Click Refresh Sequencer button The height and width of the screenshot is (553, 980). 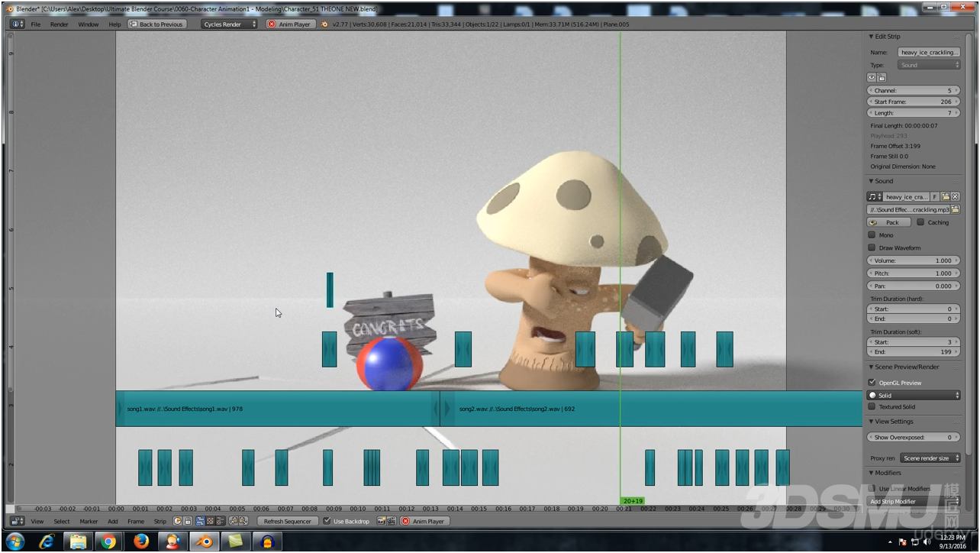click(x=287, y=521)
